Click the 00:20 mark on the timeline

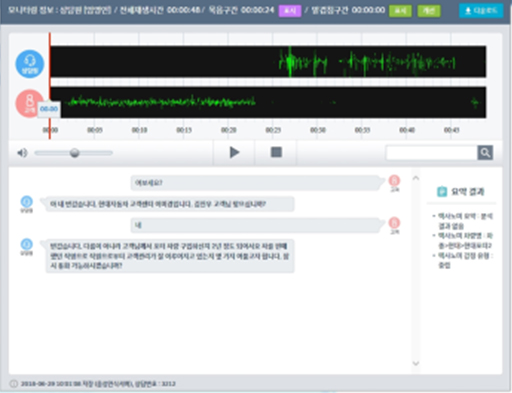point(228,130)
